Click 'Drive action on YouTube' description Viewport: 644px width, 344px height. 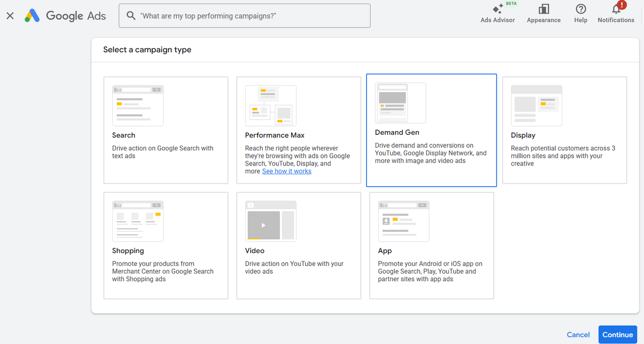click(294, 268)
